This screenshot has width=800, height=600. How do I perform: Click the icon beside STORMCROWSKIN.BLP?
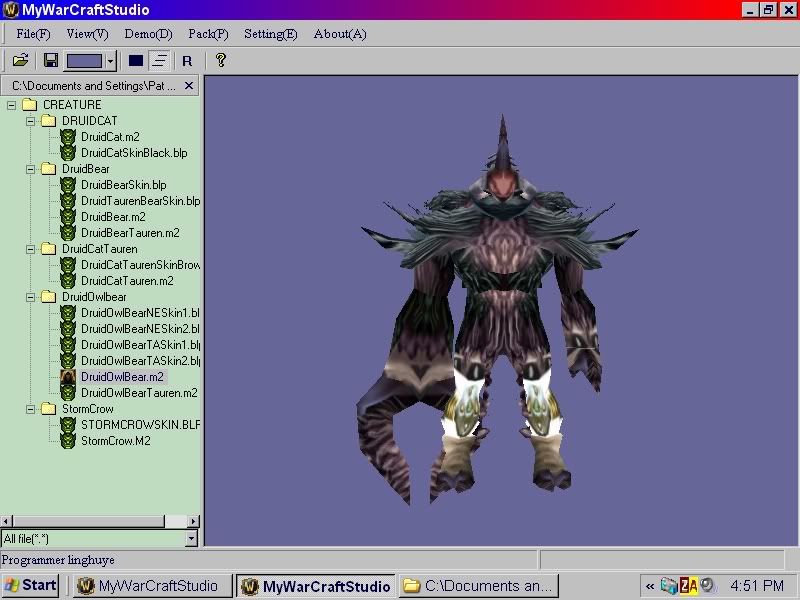68,424
